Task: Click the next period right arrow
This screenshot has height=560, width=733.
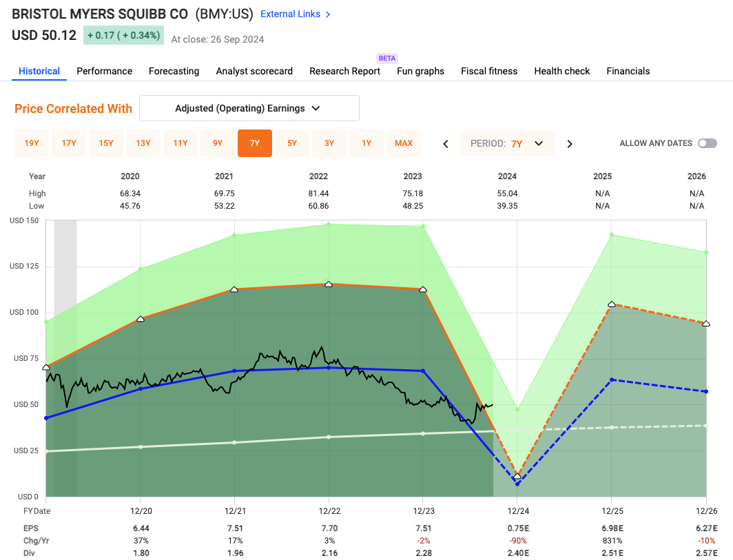Action: [570, 144]
